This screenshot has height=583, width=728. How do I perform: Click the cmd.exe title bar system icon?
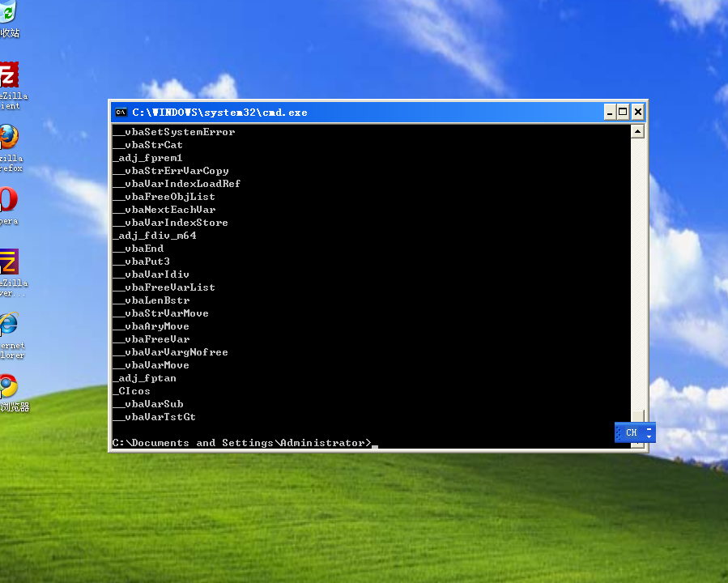[x=121, y=113]
